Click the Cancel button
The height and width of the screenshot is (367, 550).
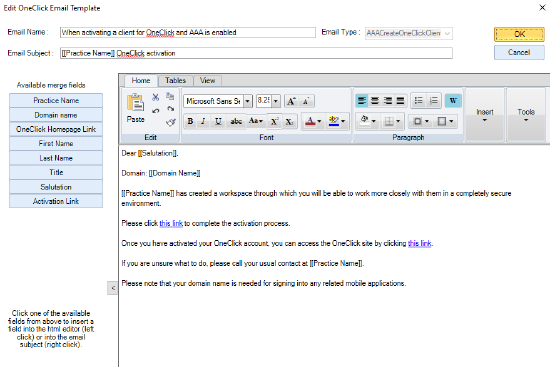coord(519,52)
